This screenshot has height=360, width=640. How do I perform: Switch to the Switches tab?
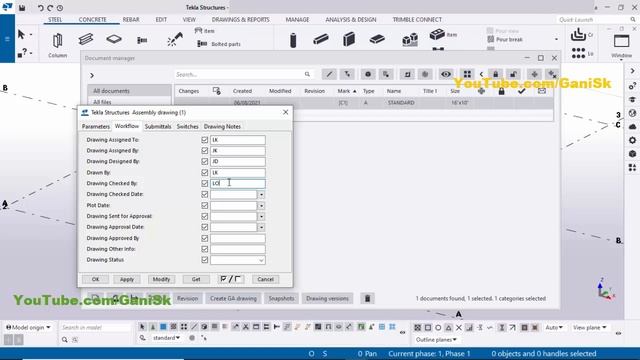coord(187,127)
